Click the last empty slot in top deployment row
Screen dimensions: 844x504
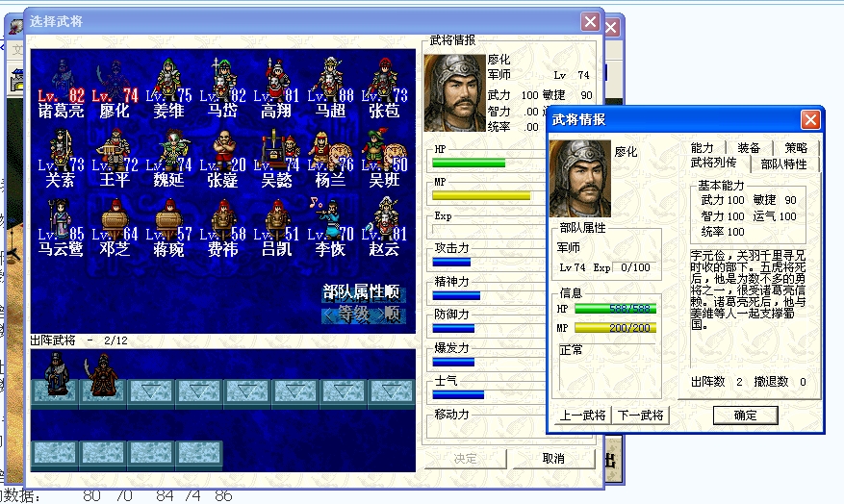point(392,391)
